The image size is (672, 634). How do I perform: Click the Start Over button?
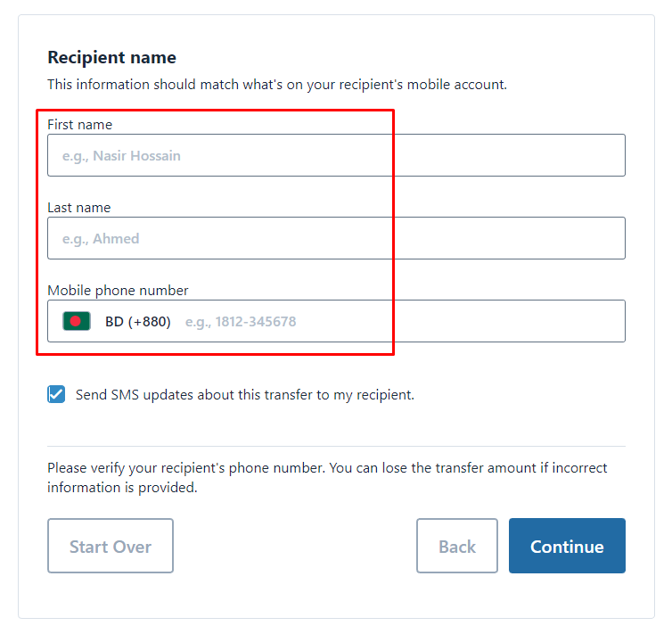111,546
